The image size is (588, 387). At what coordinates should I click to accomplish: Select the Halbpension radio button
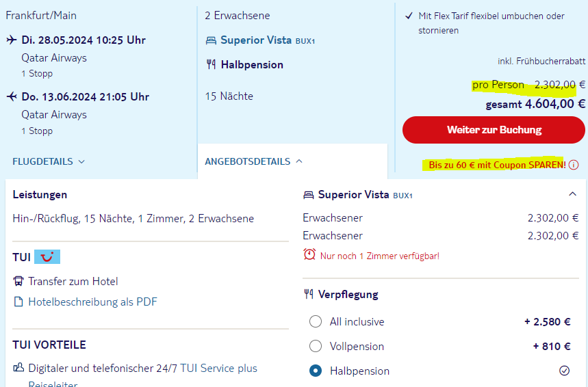click(316, 371)
